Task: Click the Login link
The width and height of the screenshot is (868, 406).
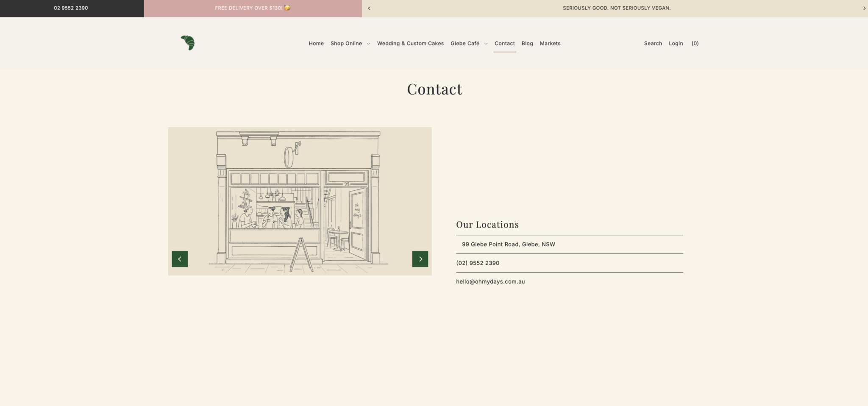Action: 676,43
